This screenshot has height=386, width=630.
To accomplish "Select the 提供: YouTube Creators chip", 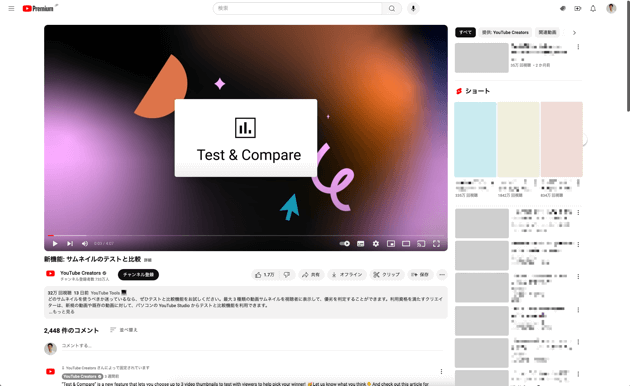I will pos(505,33).
